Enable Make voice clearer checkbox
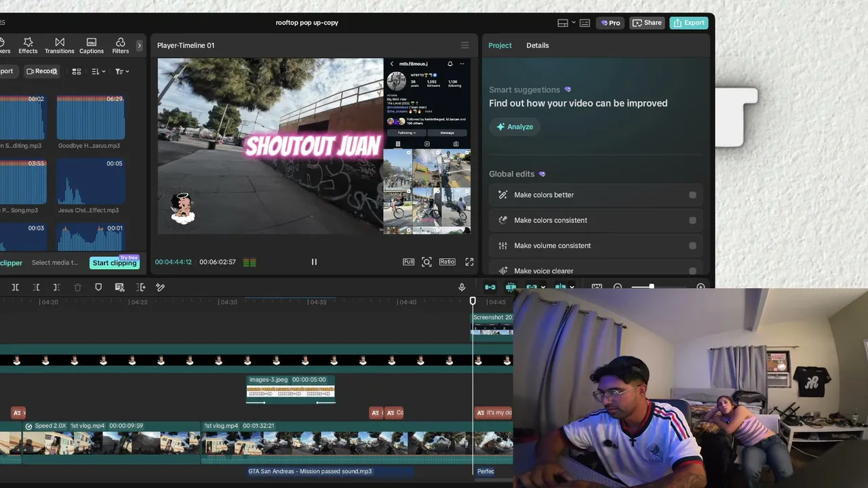The height and width of the screenshot is (488, 868). click(x=692, y=271)
